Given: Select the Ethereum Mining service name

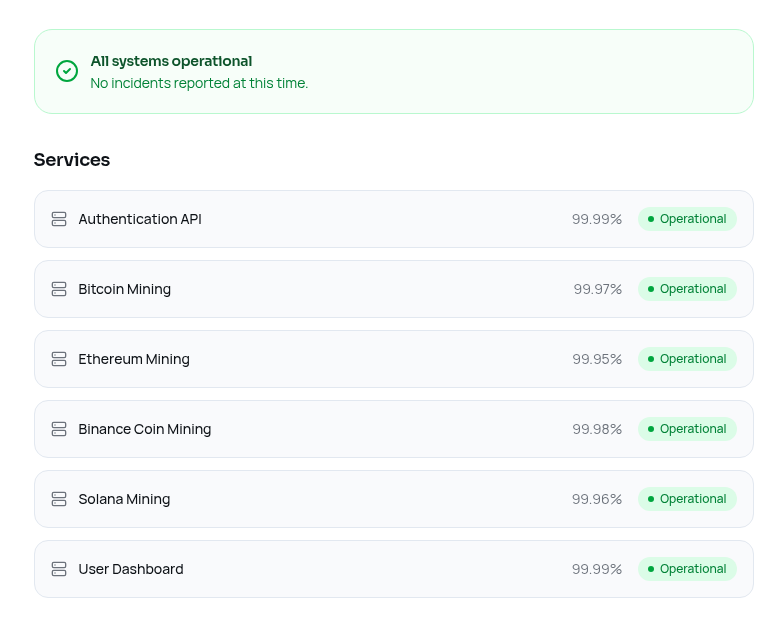Looking at the screenshot, I should point(134,360).
